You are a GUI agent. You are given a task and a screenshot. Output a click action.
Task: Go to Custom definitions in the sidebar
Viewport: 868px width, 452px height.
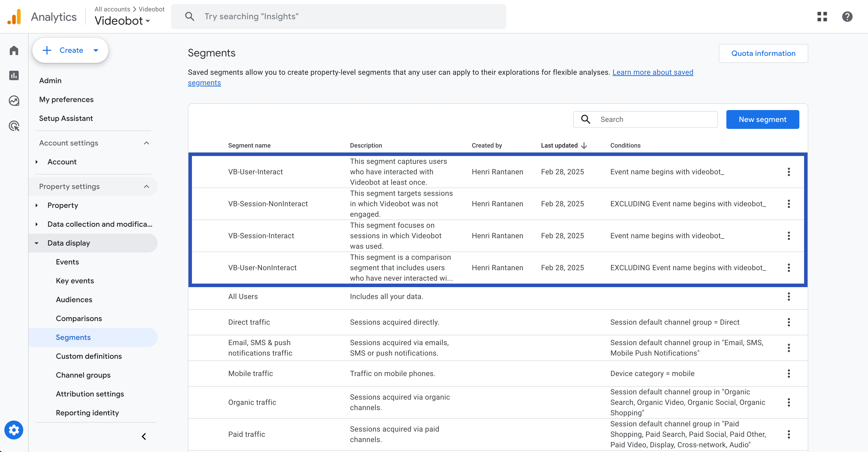89,356
